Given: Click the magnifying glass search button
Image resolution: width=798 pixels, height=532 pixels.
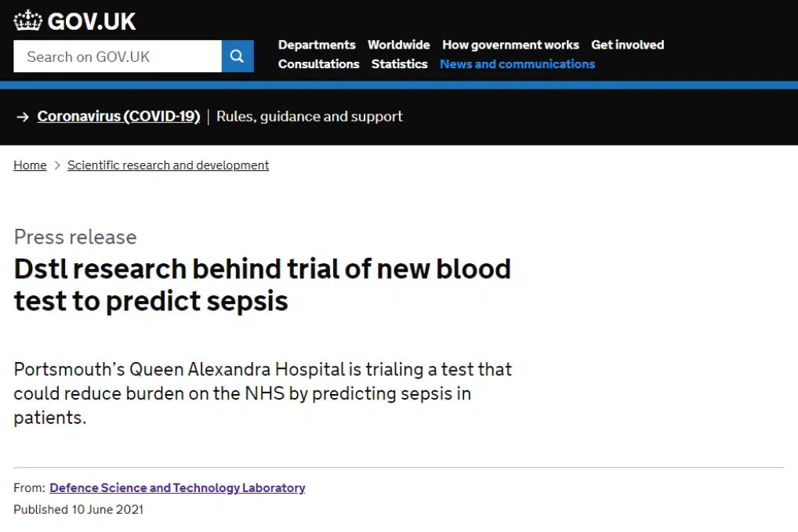Looking at the screenshot, I should (238, 56).
